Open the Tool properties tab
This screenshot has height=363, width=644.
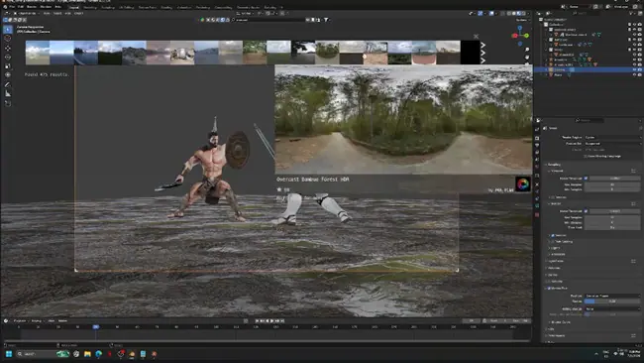click(x=537, y=129)
